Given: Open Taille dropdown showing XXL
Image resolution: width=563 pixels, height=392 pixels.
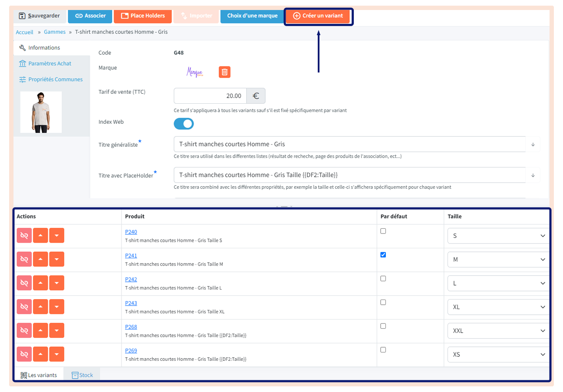Looking at the screenshot, I should (498, 330).
